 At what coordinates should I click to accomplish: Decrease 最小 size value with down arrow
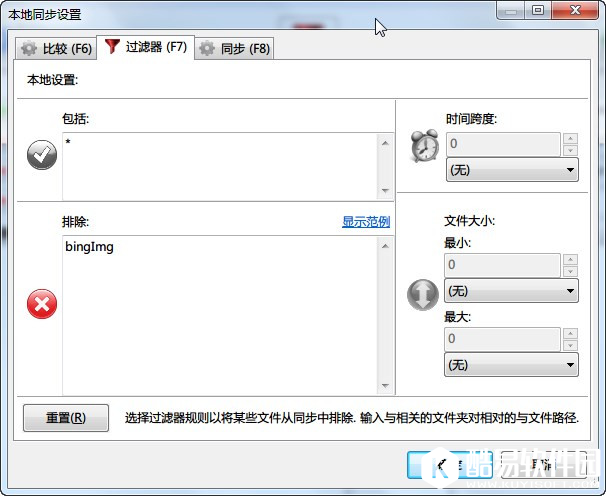[x=570, y=271]
